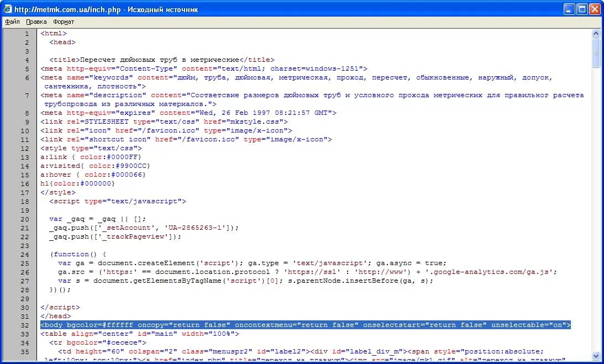Click the <table align="center"> line 33
Image resolution: width=604 pixels, height=364 pixels.
tap(140, 334)
